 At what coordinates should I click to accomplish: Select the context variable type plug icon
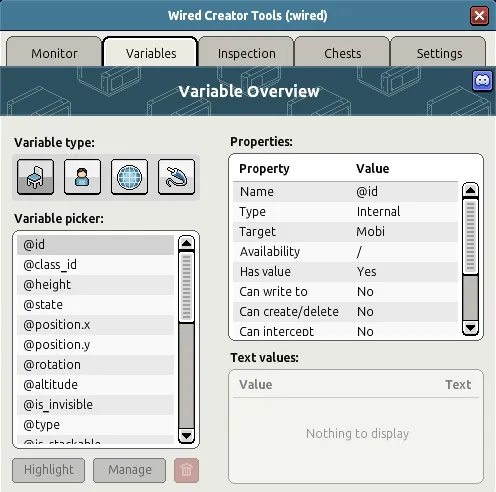point(176,177)
